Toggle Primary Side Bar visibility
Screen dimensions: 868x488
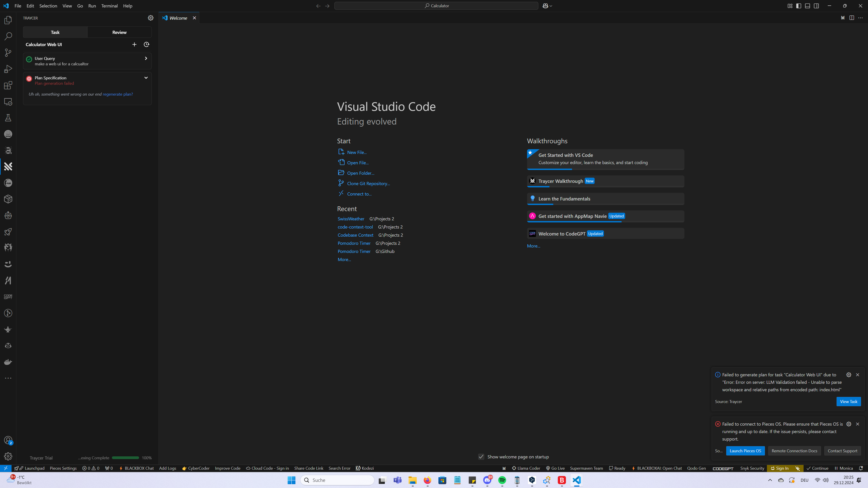click(799, 6)
